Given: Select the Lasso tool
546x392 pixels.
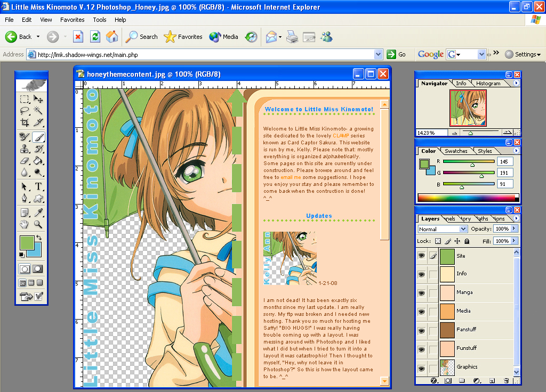Looking at the screenshot, I should [x=25, y=111].
